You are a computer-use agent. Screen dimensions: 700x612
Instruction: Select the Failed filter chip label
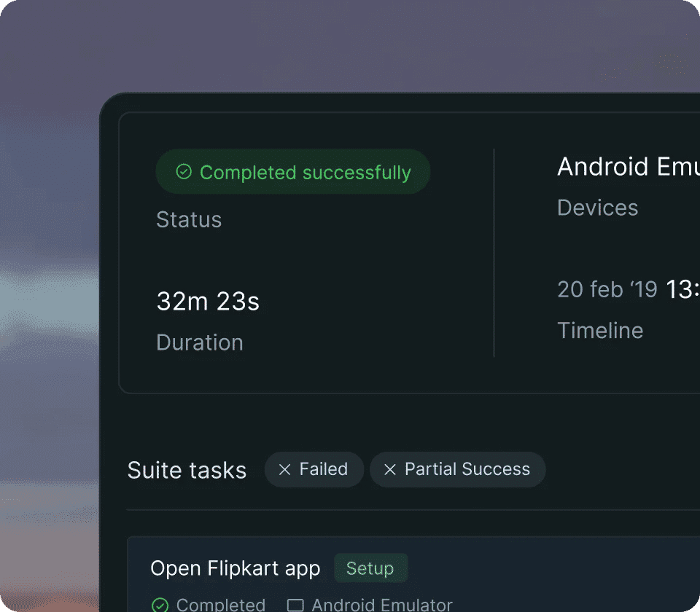[x=323, y=469]
